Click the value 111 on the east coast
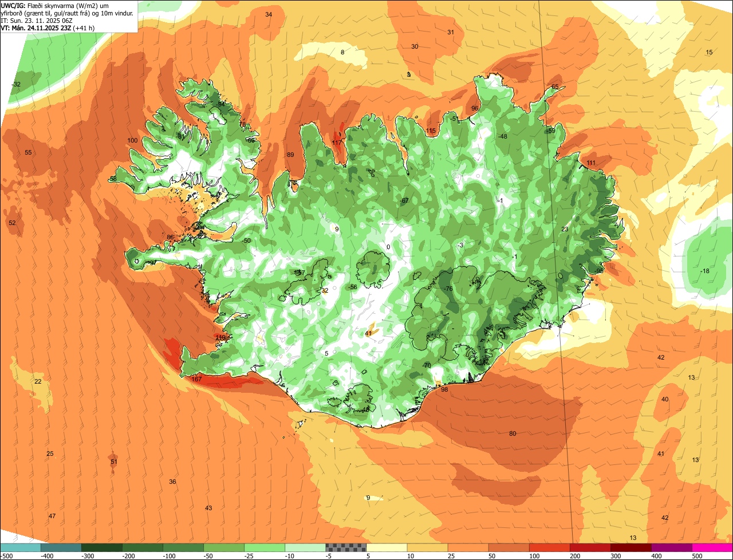Screen dimensions: 733x560 click(x=592, y=163)
